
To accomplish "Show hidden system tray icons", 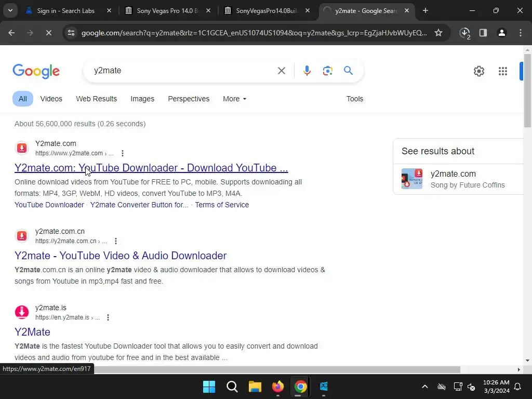I will tap(425, 387).
